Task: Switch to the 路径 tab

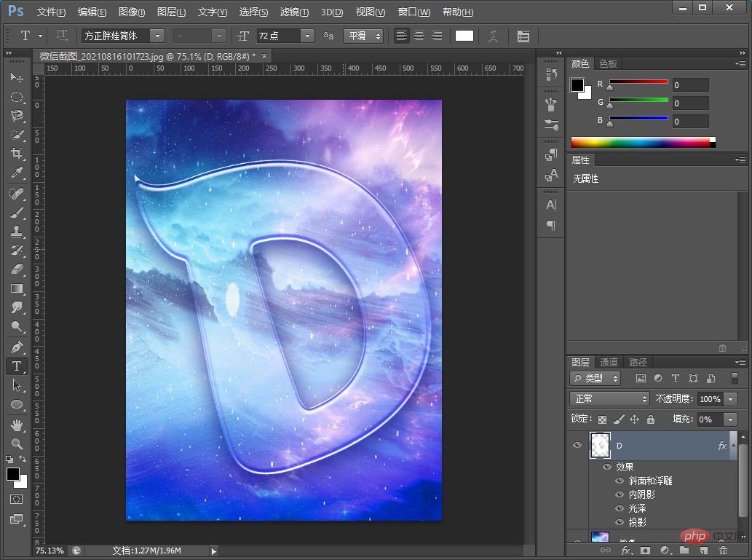Action: (x=638, y=363)
